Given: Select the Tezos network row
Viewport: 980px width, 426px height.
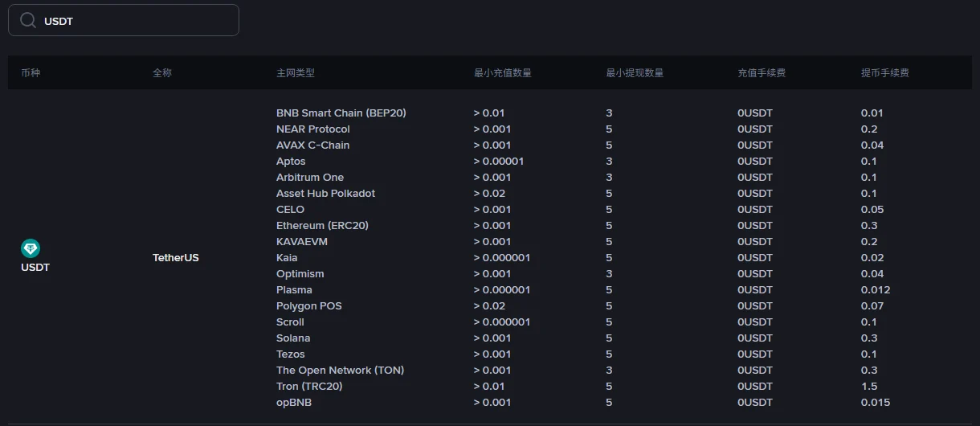Looking at the screenshot, I should pyautogui.click(x=291, y=354).
